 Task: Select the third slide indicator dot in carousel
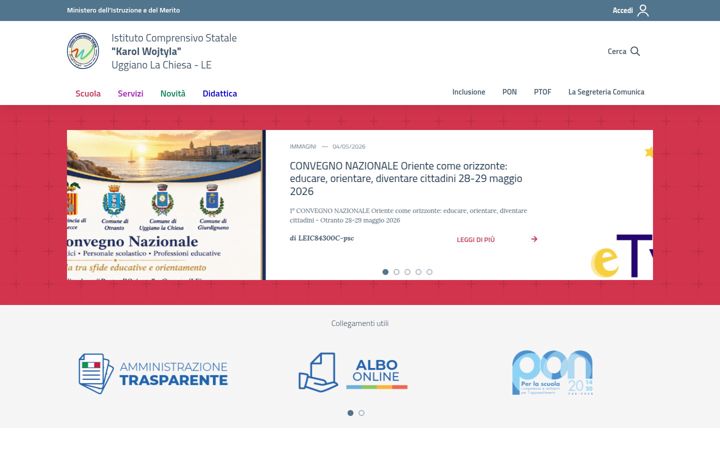[407, 272]
